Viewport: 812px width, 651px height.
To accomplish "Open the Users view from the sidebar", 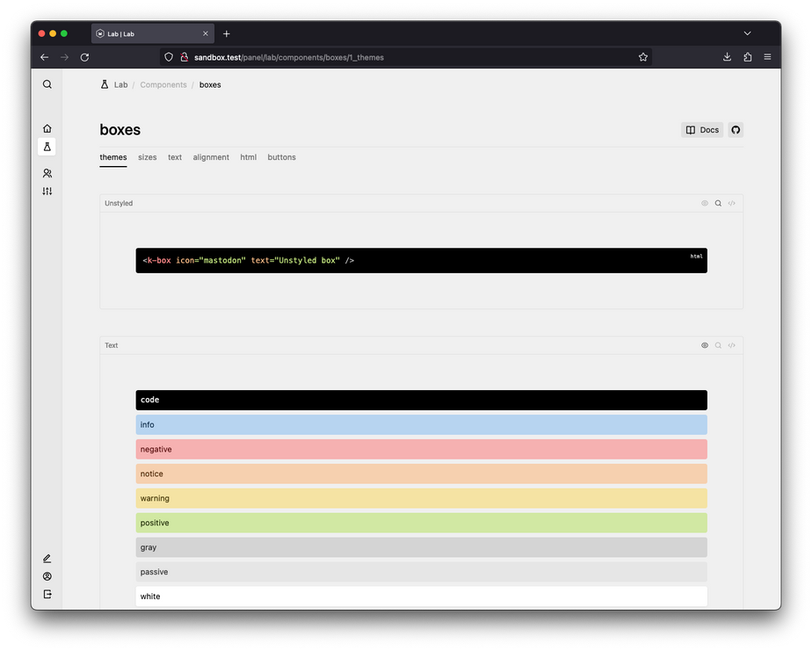I will tap(47, 174).
